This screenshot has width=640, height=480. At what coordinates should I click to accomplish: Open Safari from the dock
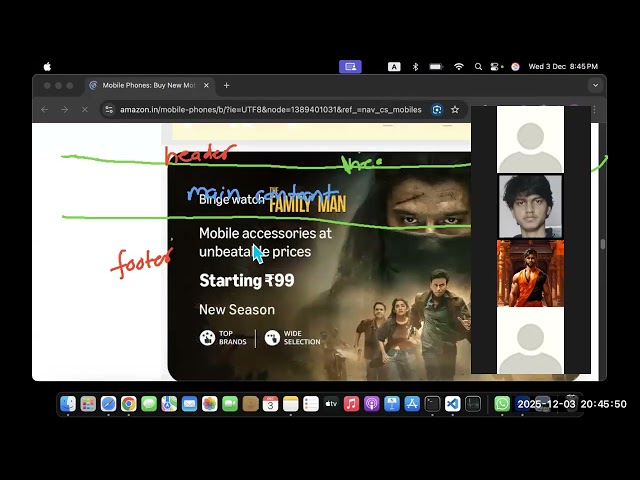(x=109, y=404)
